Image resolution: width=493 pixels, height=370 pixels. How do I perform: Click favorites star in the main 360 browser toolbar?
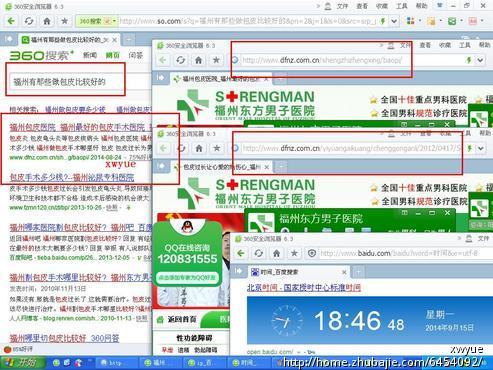65,21
